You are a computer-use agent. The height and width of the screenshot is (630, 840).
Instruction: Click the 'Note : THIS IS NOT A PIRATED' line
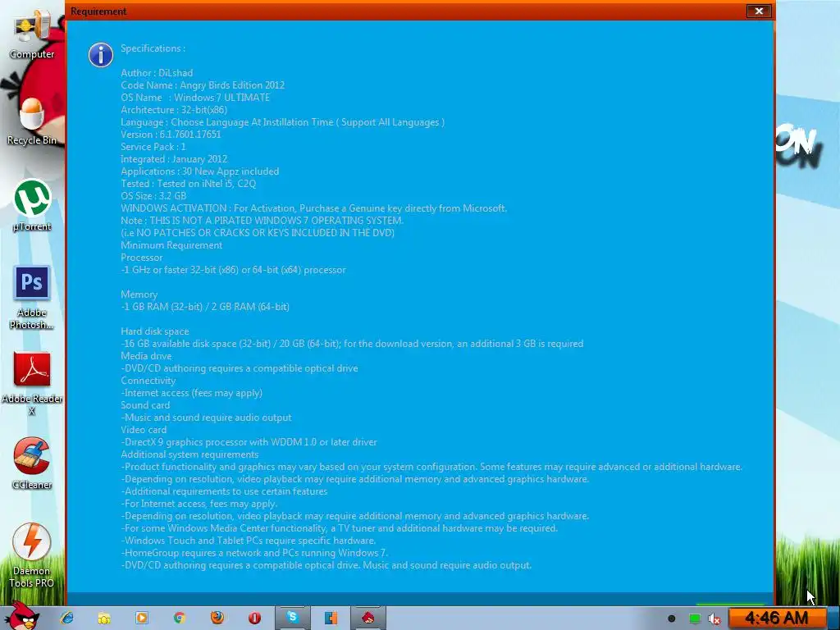(x=262, y=221)
